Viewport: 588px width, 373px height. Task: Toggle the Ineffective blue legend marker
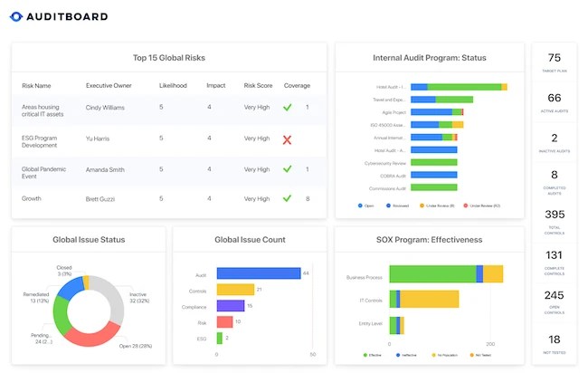click(x=398, y=355)
